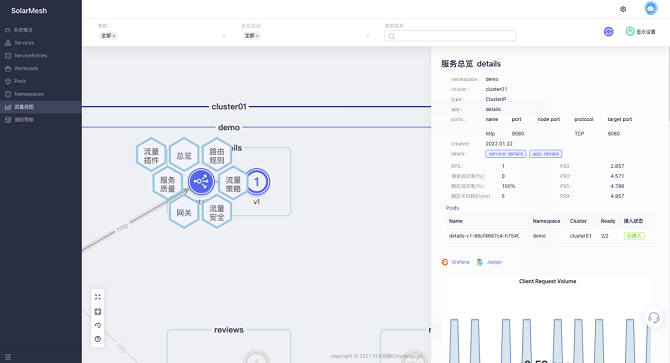This screenshot has width=670, height=363.
Task: Open the 显示设置 display settings button
Action: pyautogui.click(x=640, y=32)
